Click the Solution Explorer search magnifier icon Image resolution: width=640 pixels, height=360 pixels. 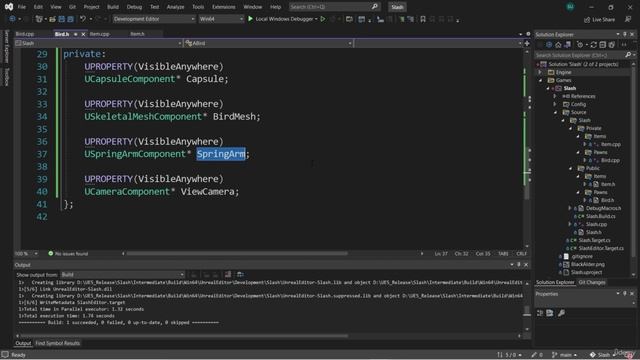(x=628, y=55)
